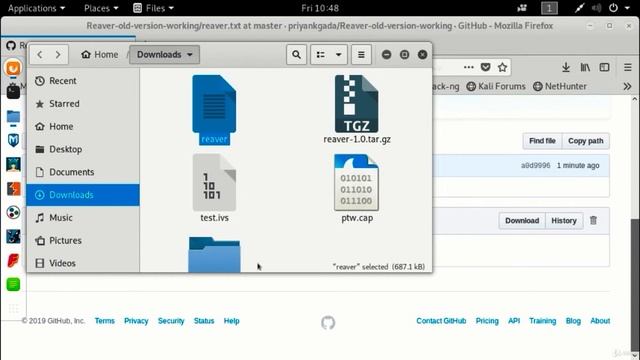This screenshot has height=360, width=640.
Task: Open the Terms footer link
Action: (x=104, y=321)
